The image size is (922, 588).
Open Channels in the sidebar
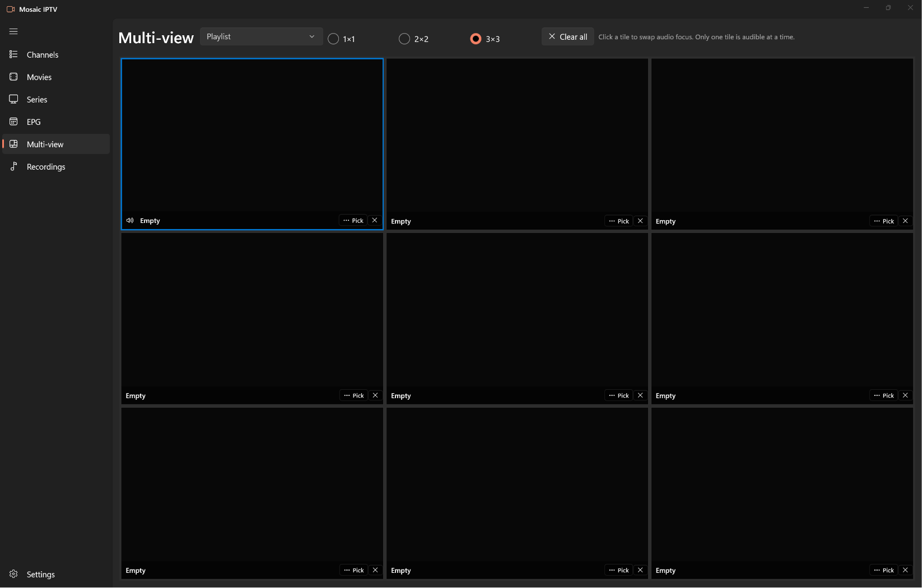(56, 55)
